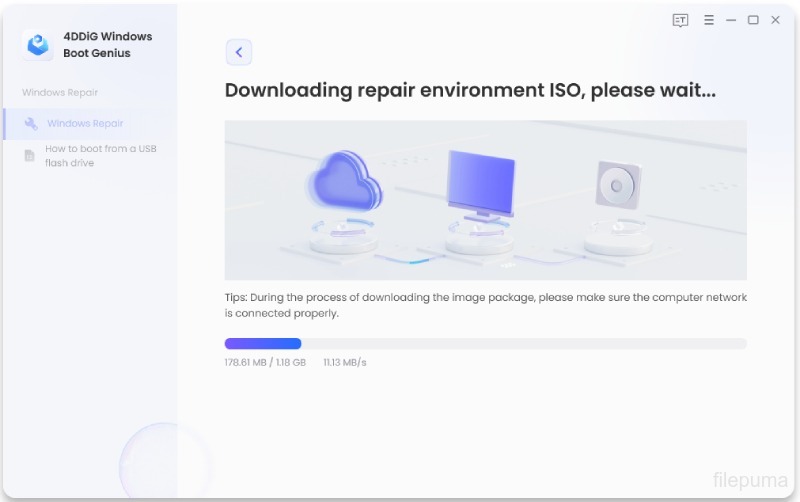The width and height of the screenshot is (800, 502).
Task: Minimize the Boot Genius window
Action: (731, 20)
